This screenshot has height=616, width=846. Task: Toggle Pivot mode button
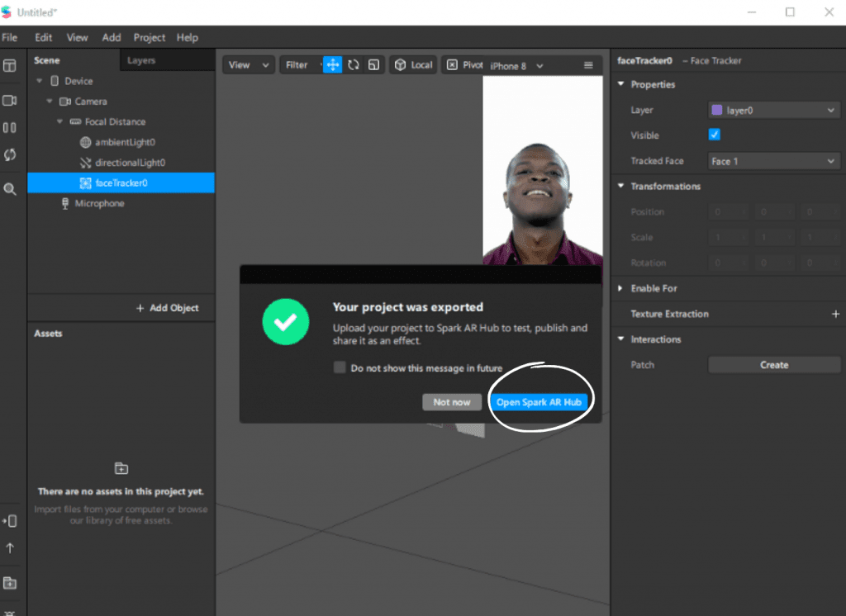[464, 64]
